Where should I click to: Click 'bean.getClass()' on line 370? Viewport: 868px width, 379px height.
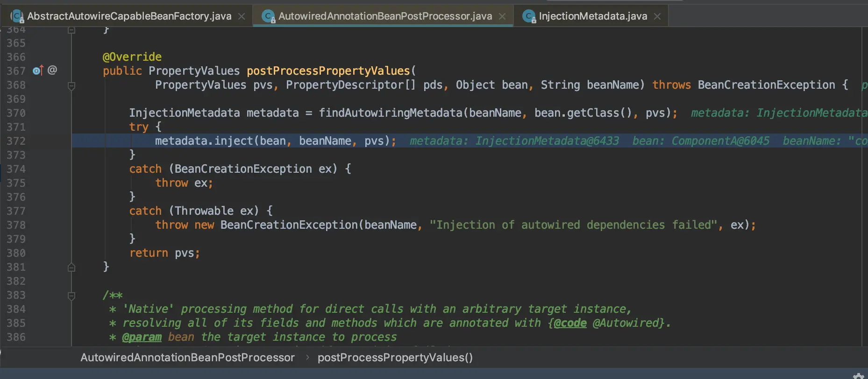(583, 113)
